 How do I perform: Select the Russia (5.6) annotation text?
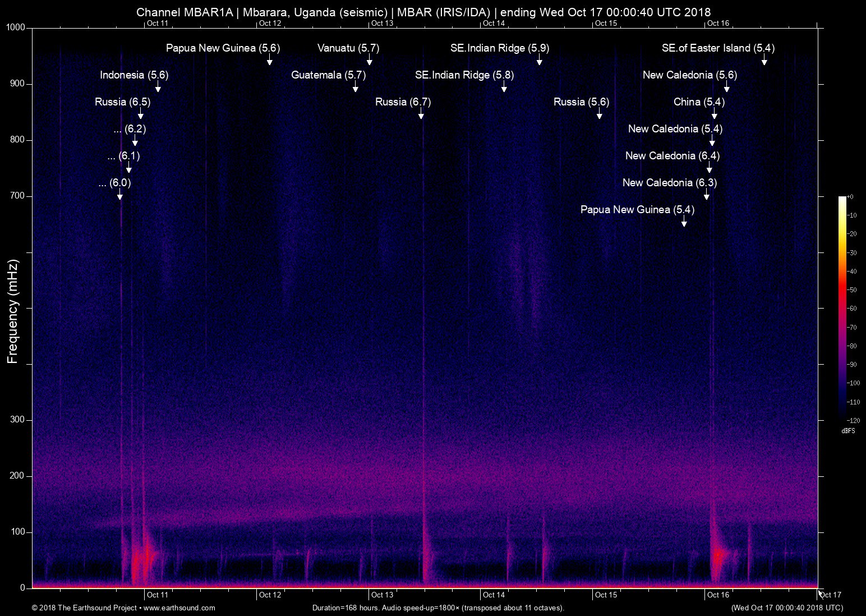pyautogui.click(x=581, y=102)
